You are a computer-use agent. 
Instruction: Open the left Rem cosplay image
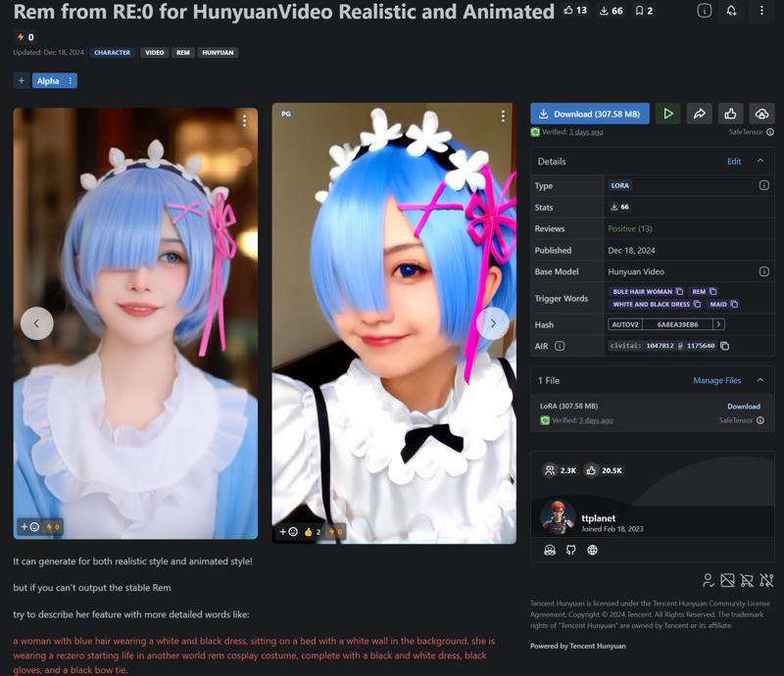point(135,323)
